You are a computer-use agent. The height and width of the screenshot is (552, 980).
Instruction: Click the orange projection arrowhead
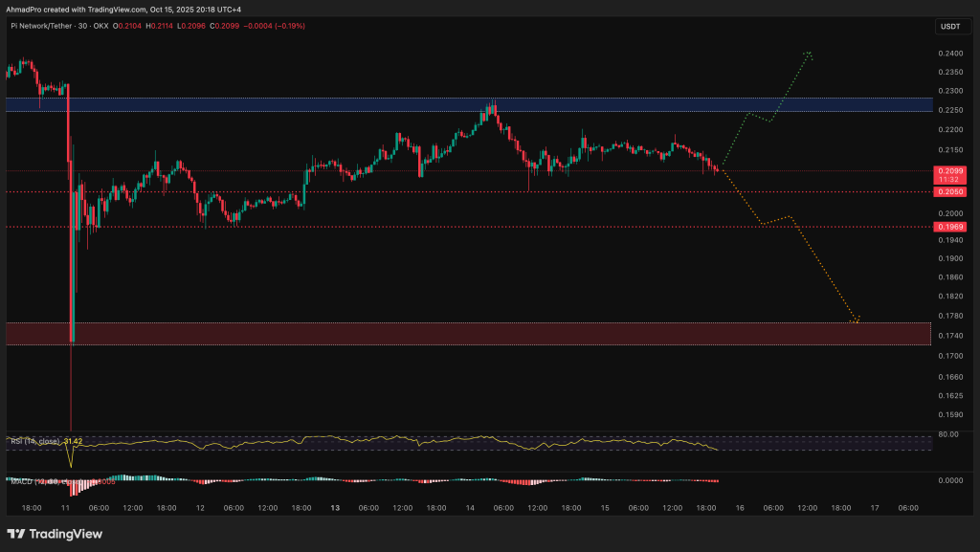(857, 319)
